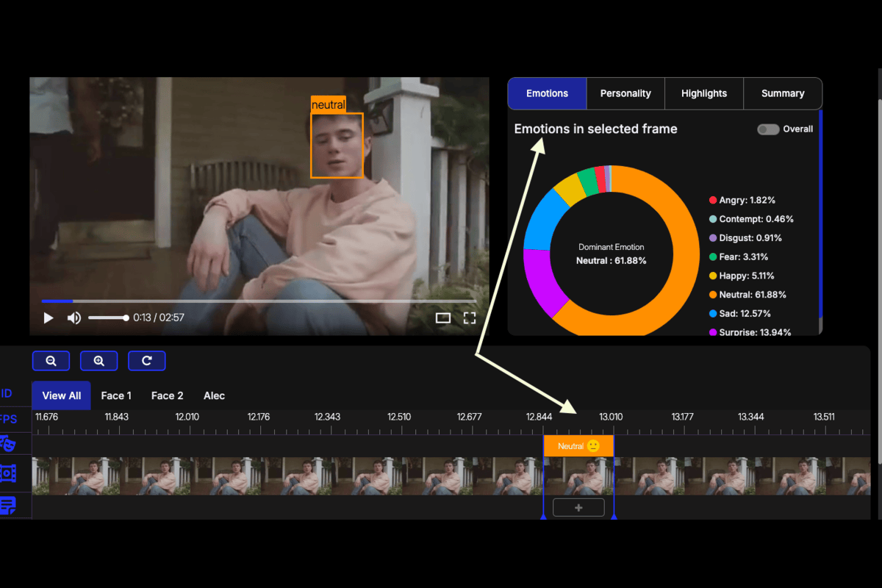
Task: Click the Surprise: 13.94% legend entry
Action: [x=750, y=332]
